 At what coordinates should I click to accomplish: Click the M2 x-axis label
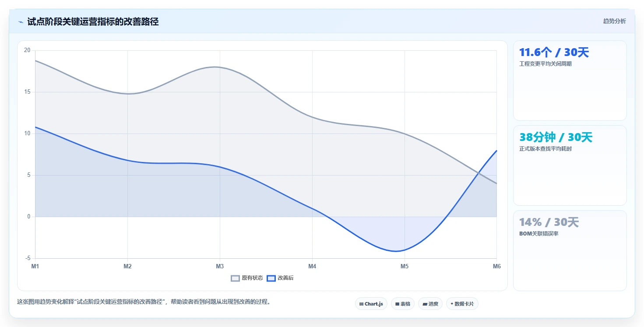tap(127, 266)
